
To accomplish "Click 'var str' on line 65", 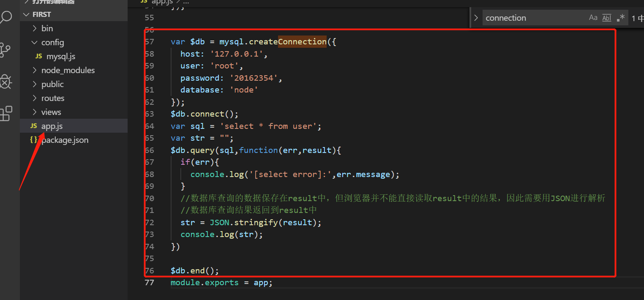I will click(188, 138).
